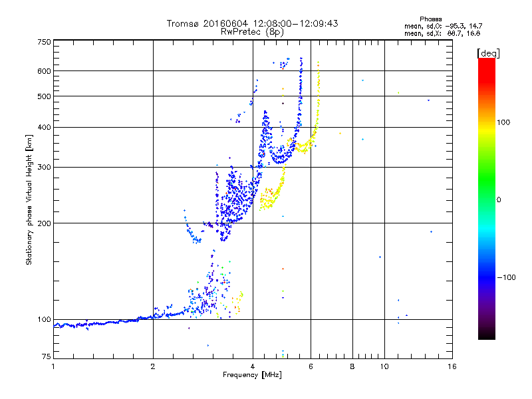Click the colorbar tick label '-100'
The image size is (532, 399).
tap(506, 277)
